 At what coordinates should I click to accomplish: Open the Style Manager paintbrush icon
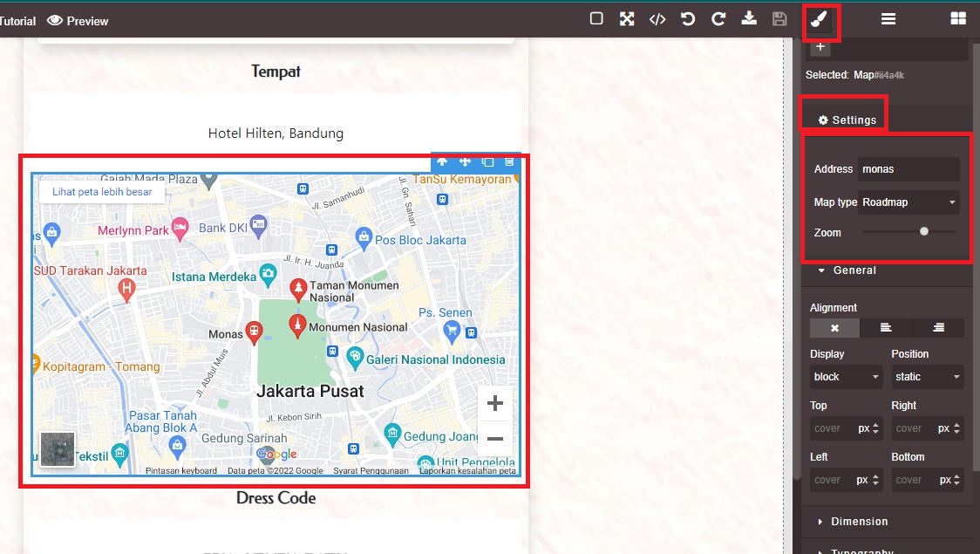[820, 19]
